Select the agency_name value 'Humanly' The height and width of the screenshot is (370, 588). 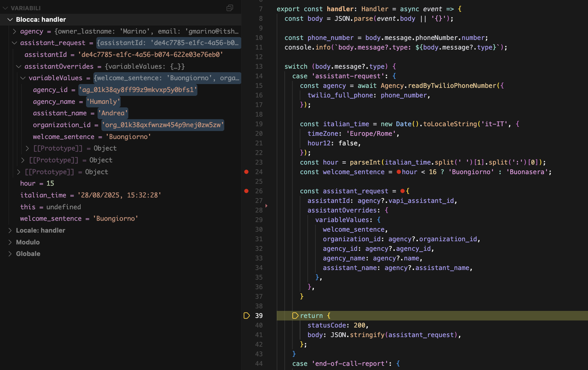[x=103, y=102]
